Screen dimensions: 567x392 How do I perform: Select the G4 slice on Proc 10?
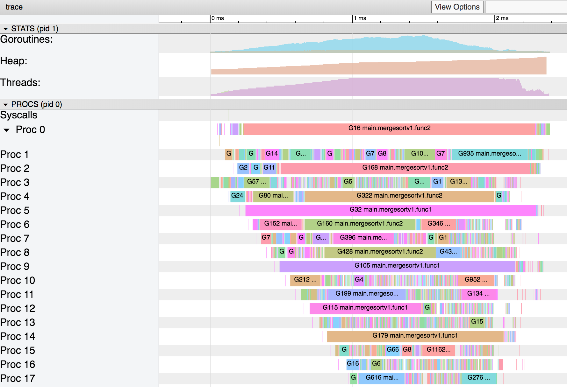359,280
